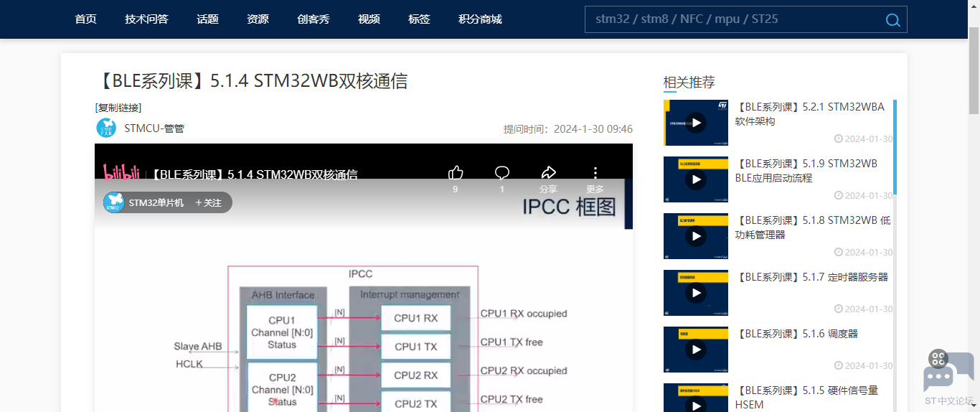Play 5.2.1 STM32WBA 软件架构 thumbnail
Screen dimensions: 980x412
(x=695, y=122)
